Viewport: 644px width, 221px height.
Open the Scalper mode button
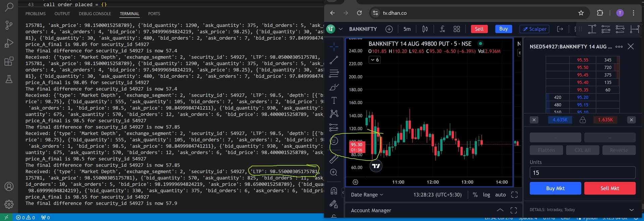tap(534, 29)
